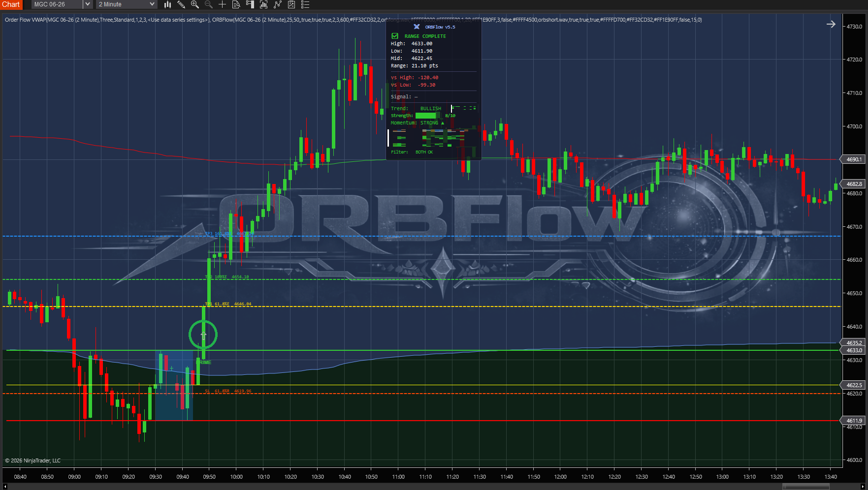The height and width of the screenshot is (490, 868).
Task: Click the horizontal scrollbar right arrow
Action: coord(862,487)
